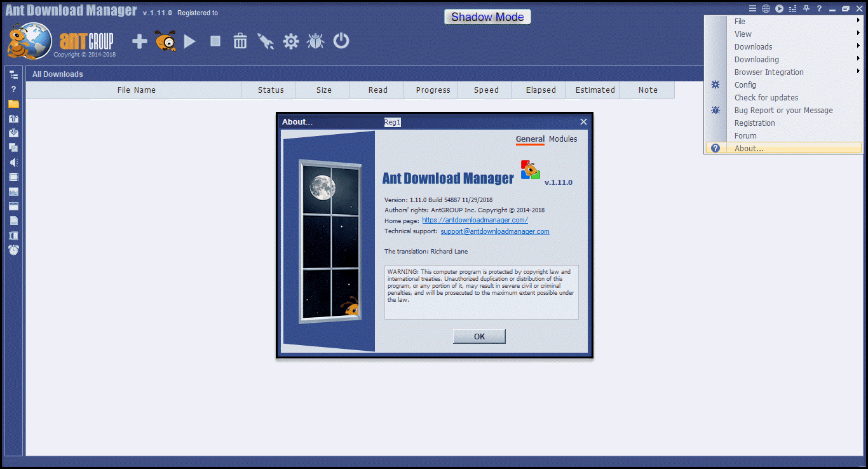The height and width of the screenshot is (469, 868).
Task: Close the About dialog
Action: tap(583, 122)
